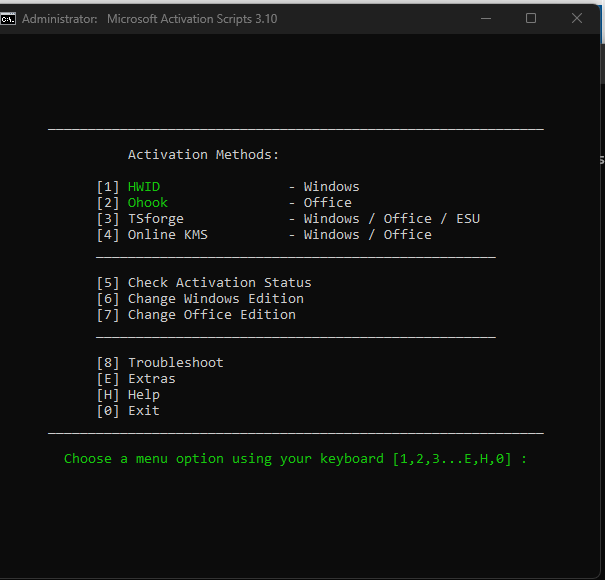Viewport: 605px width, 580px height.
Task: Click the window title 'Microsoft Activation Scripts 3.10'
Action: point(192,19)
